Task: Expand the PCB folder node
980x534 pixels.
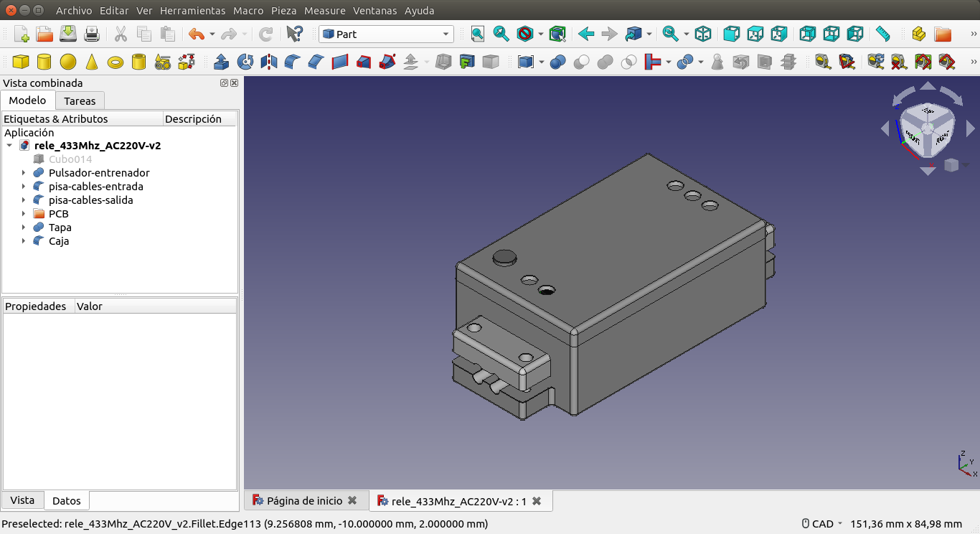Action: [x=23, y=214]
